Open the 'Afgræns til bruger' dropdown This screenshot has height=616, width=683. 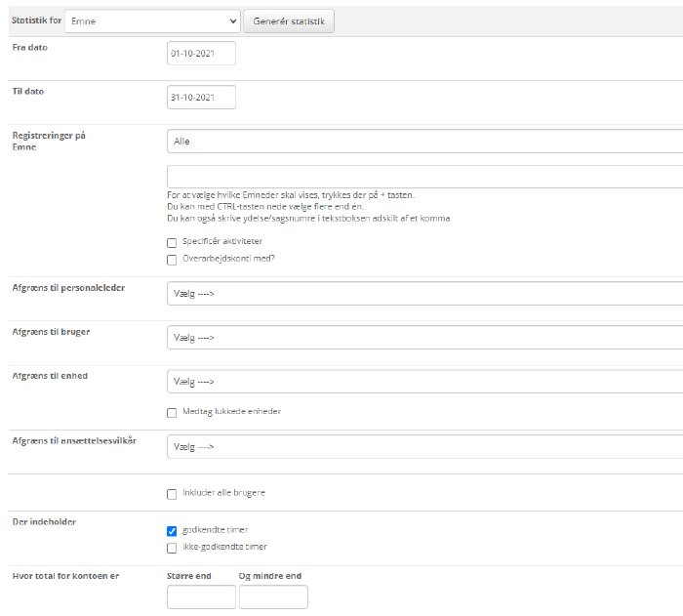pos(424,338)
